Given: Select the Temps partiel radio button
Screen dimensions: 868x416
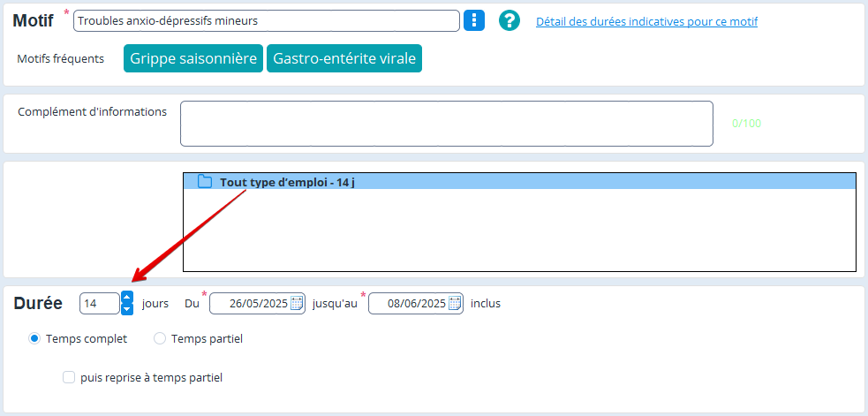Looking at the screenshot, I should pos(160,338).
